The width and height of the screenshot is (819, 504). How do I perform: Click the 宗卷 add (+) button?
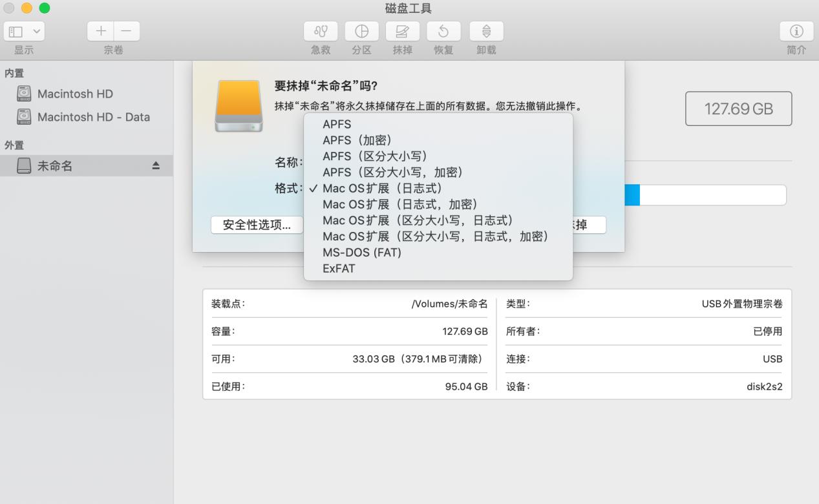pyautogui.click(x=100, y=30)
